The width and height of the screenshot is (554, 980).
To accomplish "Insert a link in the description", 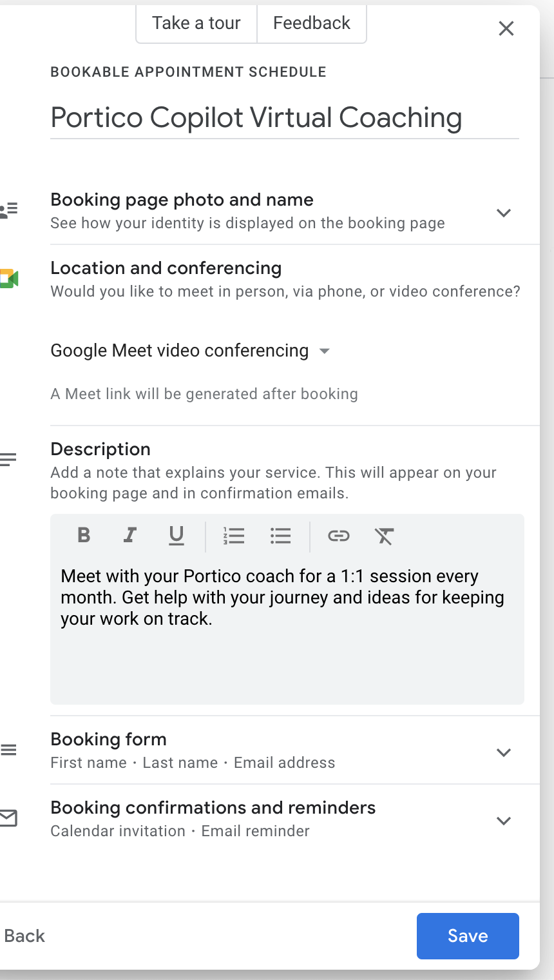I will (x=339, y=535).
